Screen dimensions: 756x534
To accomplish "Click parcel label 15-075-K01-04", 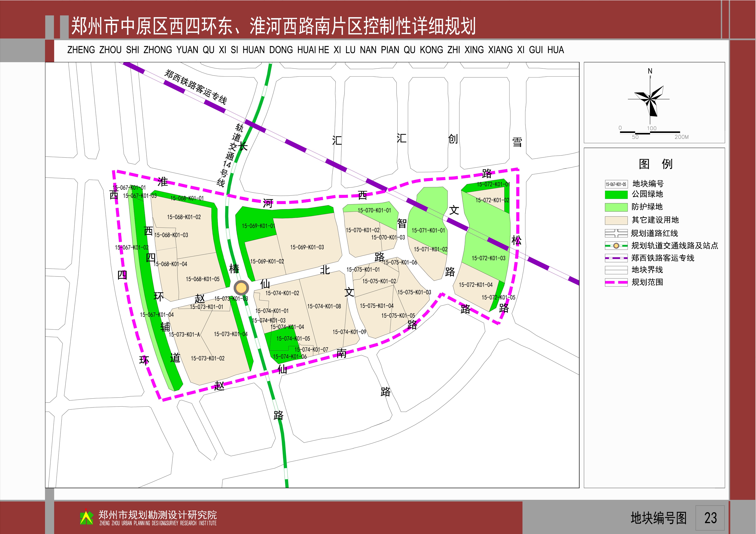I will [x=377, y=306].
